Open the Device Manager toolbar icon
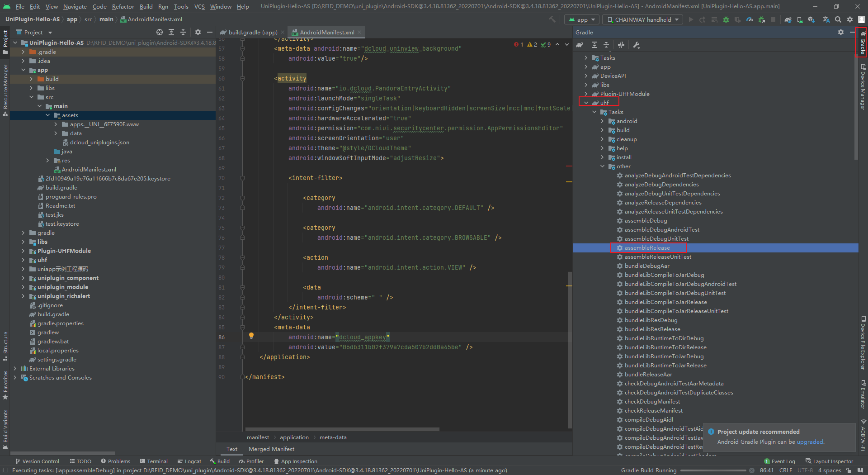868x475 pixels. tap(800, 19)
